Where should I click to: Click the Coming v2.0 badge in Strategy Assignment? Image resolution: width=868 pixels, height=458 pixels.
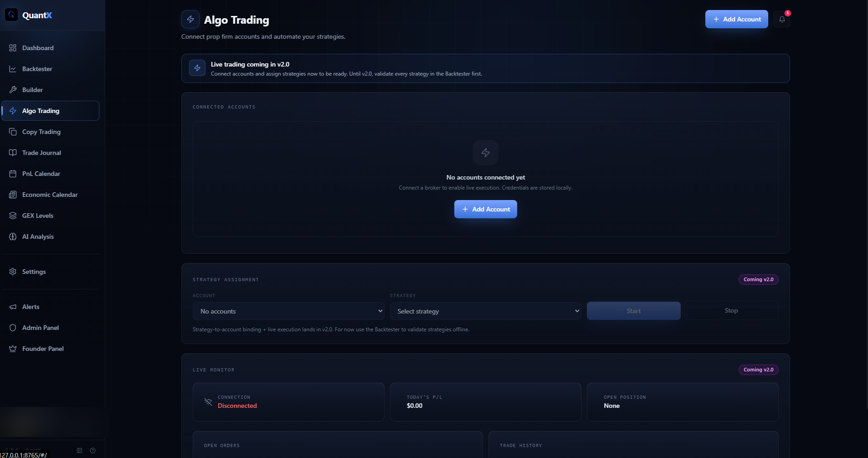coord(759,279)
